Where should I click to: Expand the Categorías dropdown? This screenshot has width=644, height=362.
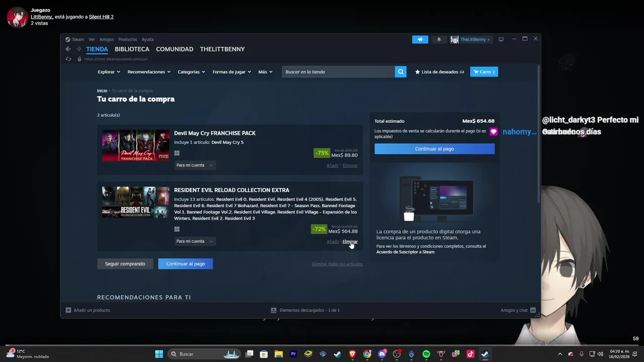point(191,72)
